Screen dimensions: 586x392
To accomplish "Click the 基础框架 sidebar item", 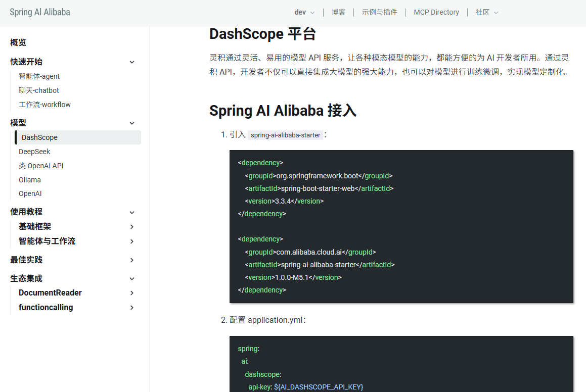I will (x=35, y=226).
